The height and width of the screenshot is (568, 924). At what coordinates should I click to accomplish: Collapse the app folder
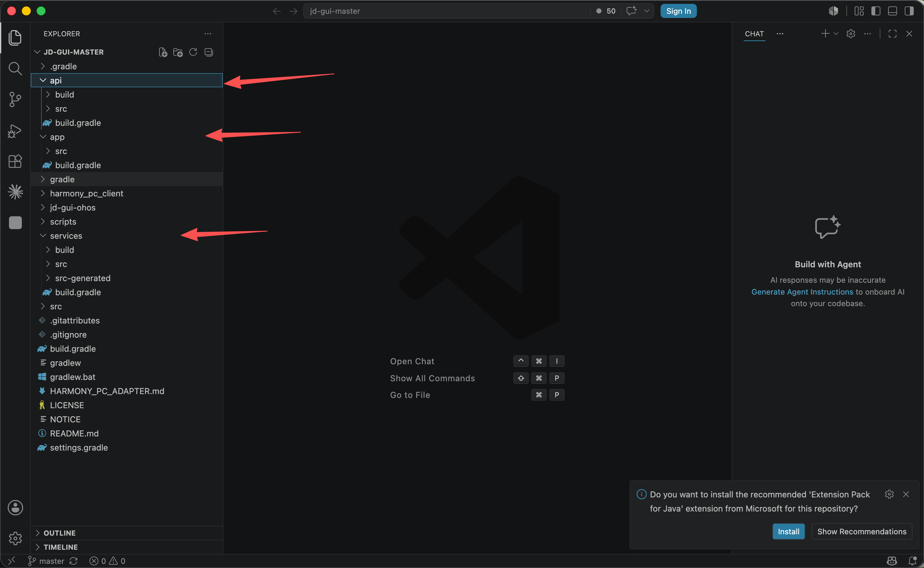[126, 137]
